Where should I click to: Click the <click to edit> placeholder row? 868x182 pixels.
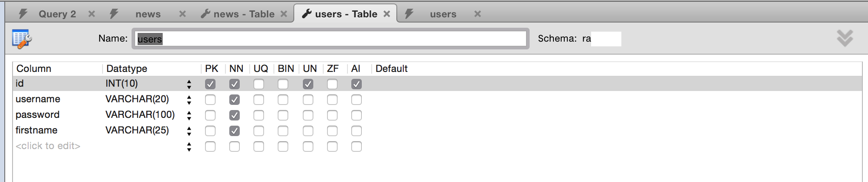point(48,146)
